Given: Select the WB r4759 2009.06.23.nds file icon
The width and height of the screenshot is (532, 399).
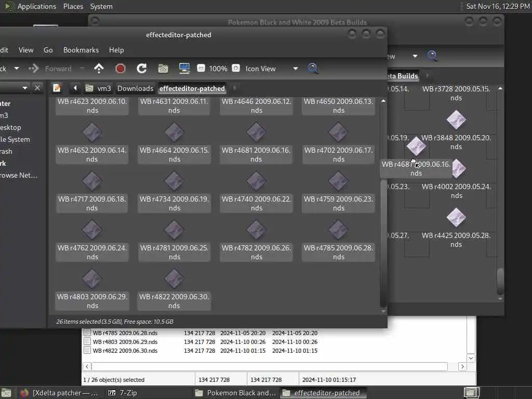Looking at the screenshot, I should tap(338, 181).
